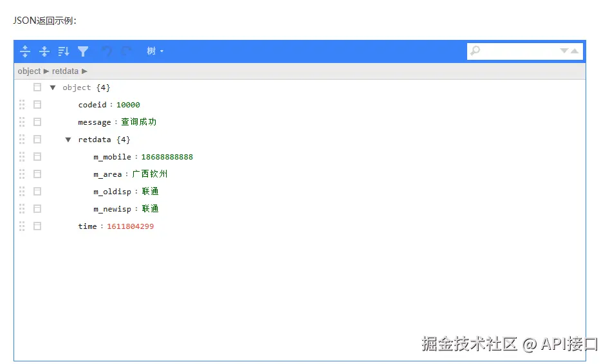This screenshot has height=364, width=610.
Task: Select 'object' in the breadcrumb path
Action: (29, 71)
